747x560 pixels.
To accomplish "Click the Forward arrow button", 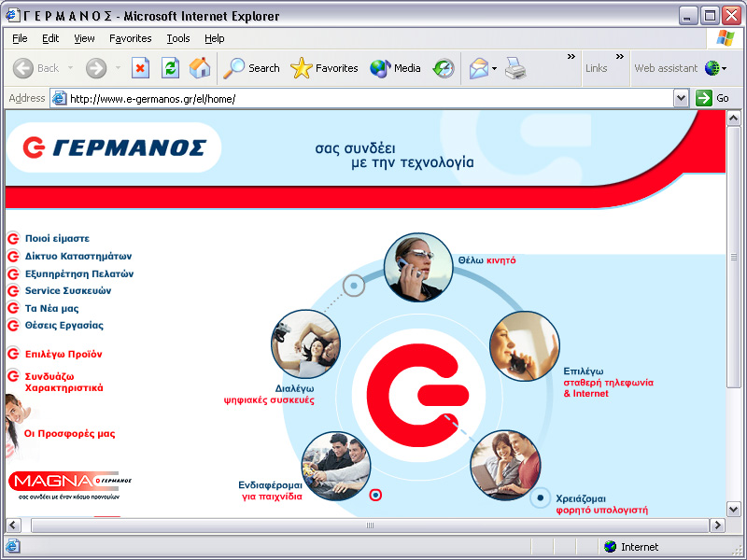I will click(x=96, y=68).
